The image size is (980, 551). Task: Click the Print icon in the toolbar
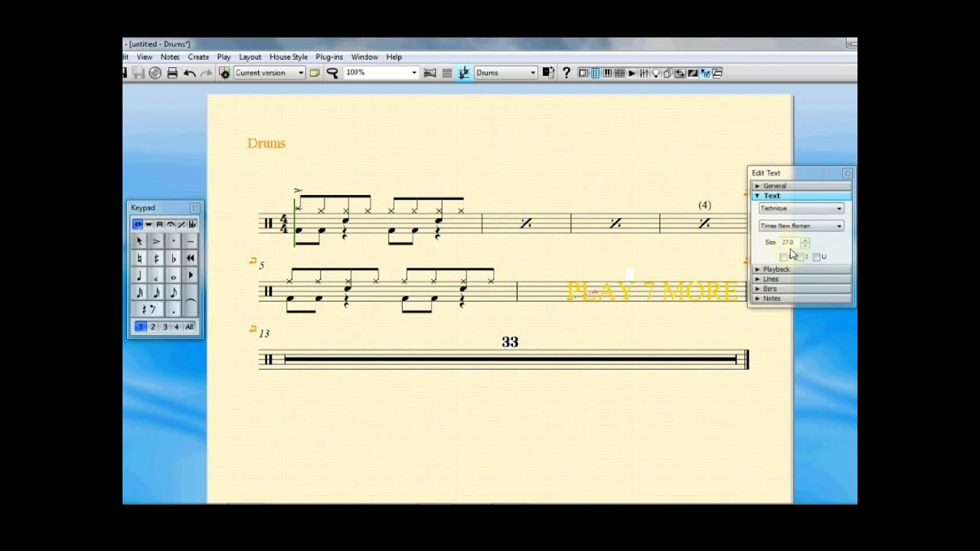(x=171, y=73)
